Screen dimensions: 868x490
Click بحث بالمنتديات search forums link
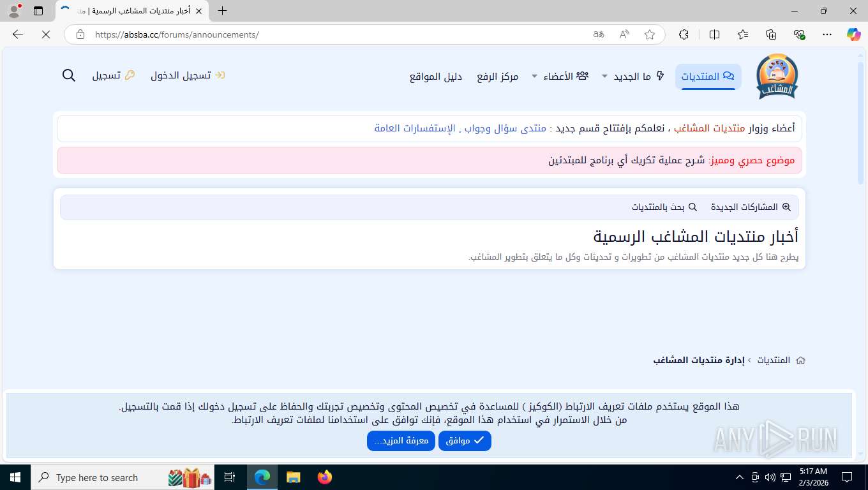[x=664, y=207]
